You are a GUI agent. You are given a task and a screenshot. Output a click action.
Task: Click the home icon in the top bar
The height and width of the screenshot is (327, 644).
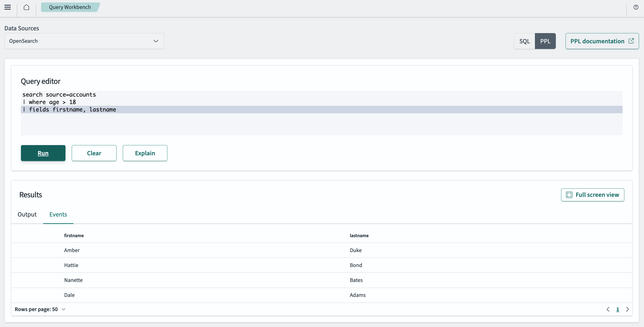(26, 7)
